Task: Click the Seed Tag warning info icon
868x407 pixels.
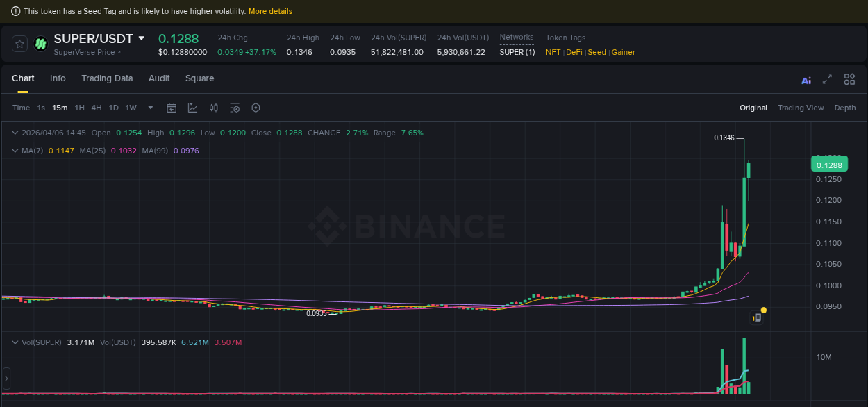Action: click(x=16, y=11)
